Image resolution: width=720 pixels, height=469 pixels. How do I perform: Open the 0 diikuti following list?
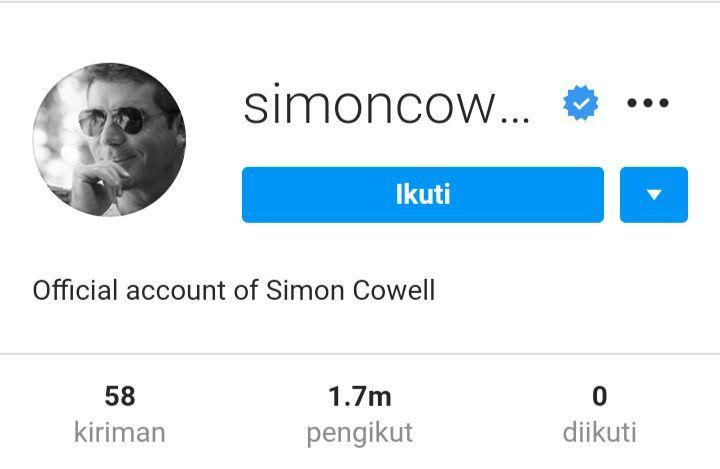pos(599,414)
